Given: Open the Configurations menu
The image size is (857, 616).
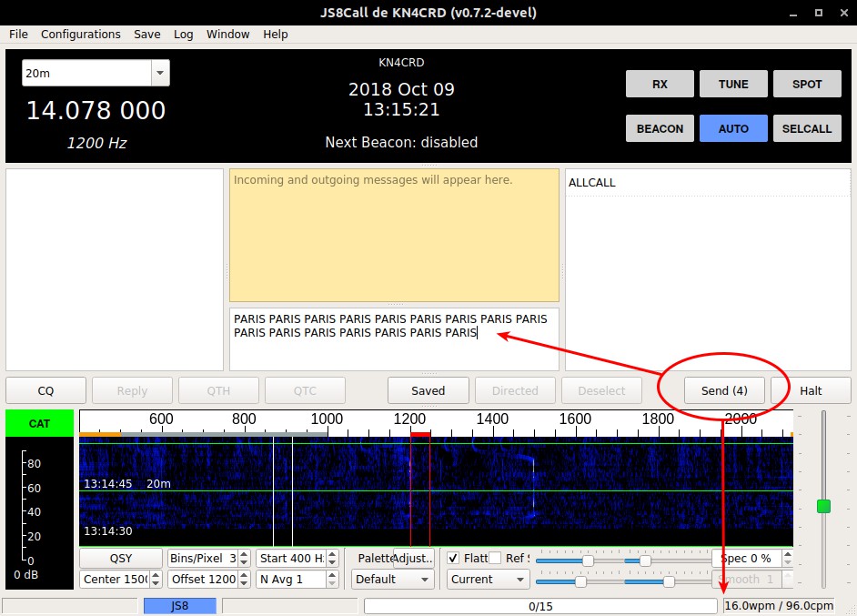Looking at the screenshot, I should pyautogui.click(x=80, y=34).
